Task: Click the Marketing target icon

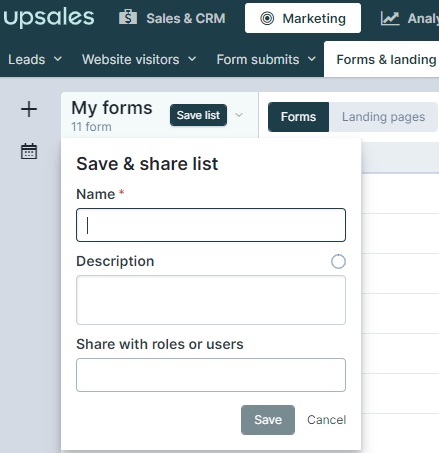Action: pos(267,18)
